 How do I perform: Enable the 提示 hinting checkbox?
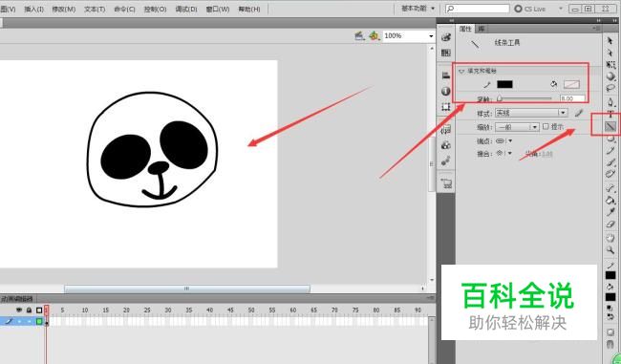[546, 126]
